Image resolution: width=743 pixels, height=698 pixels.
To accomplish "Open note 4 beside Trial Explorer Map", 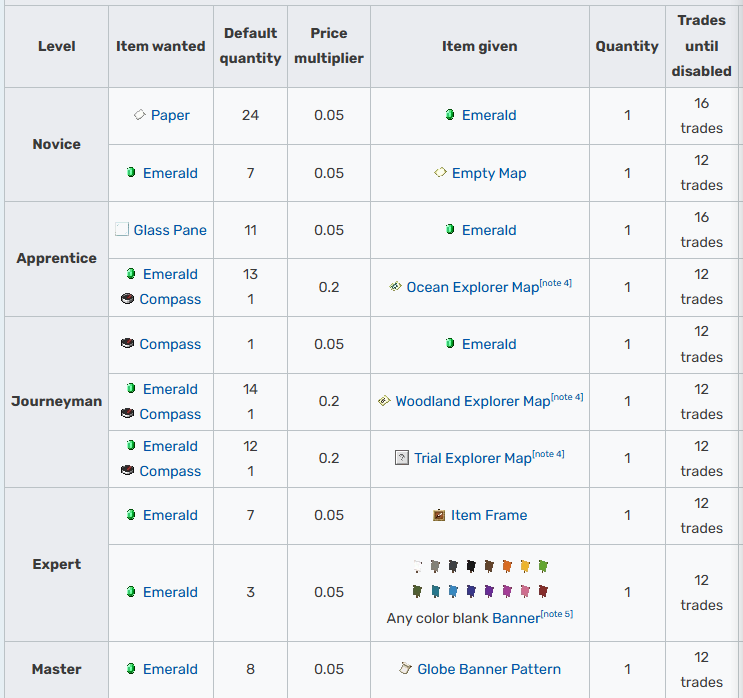I will click(x=548, y=454).
